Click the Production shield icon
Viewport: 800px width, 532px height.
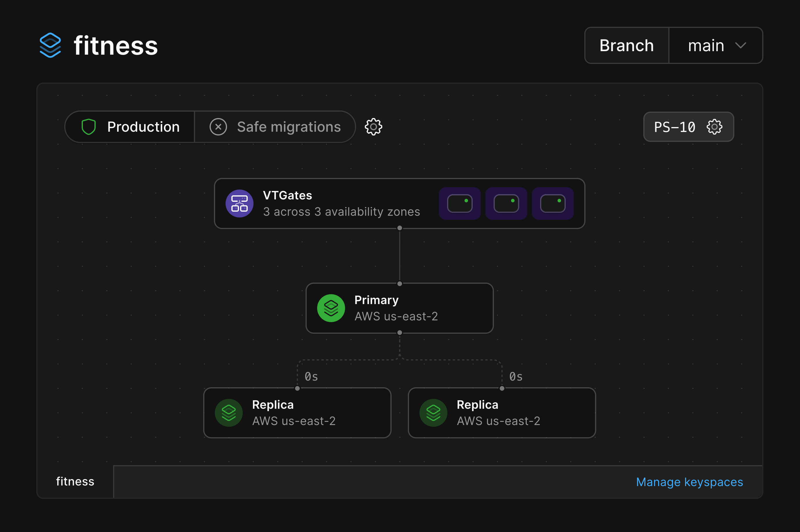tap(89, 126)
